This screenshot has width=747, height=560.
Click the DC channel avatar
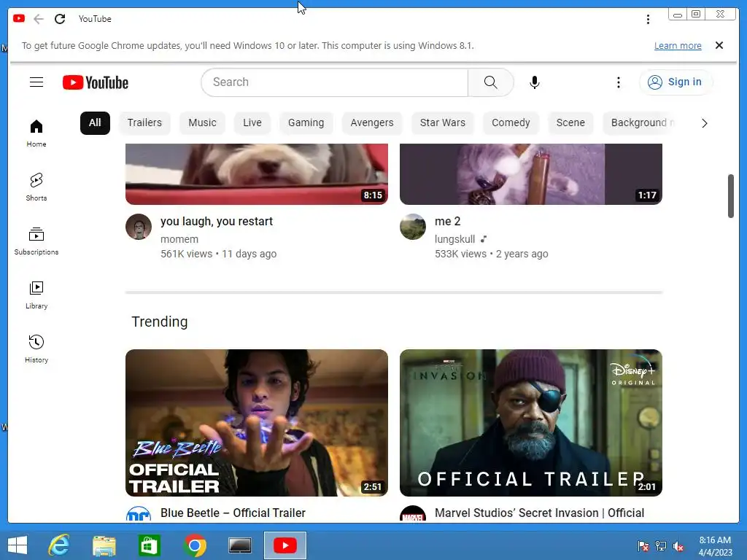pyautogui.click(x=138, y=514)
